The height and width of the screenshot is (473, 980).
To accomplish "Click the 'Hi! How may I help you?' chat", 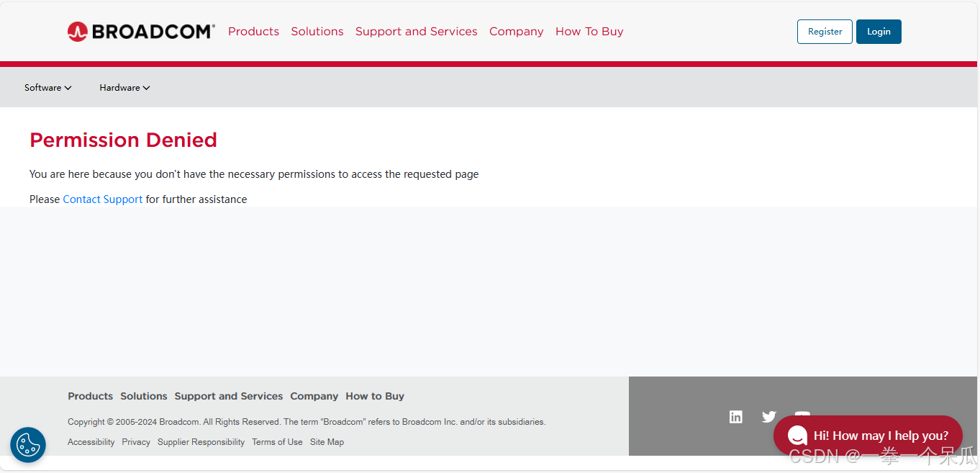I will click(x=868, y=436).
